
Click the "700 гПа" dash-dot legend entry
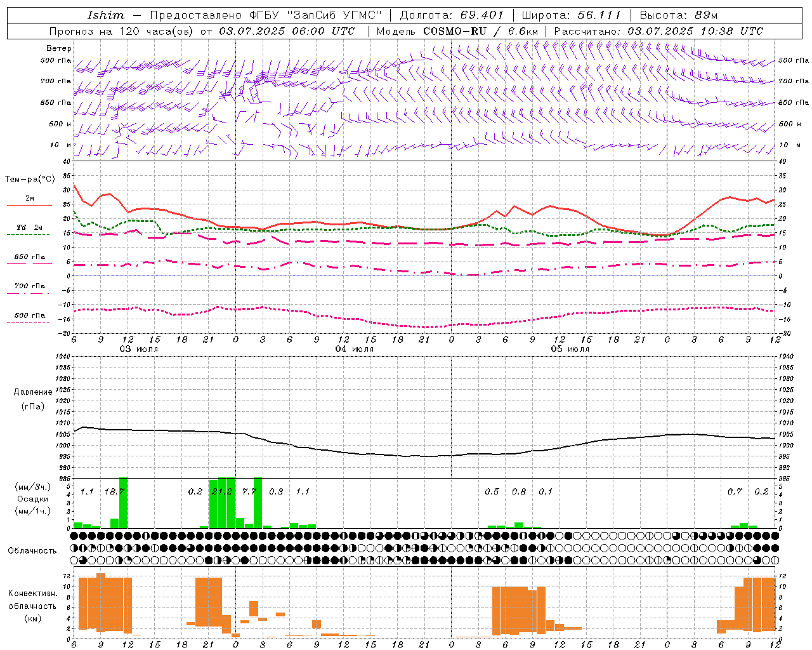(30, 287)
